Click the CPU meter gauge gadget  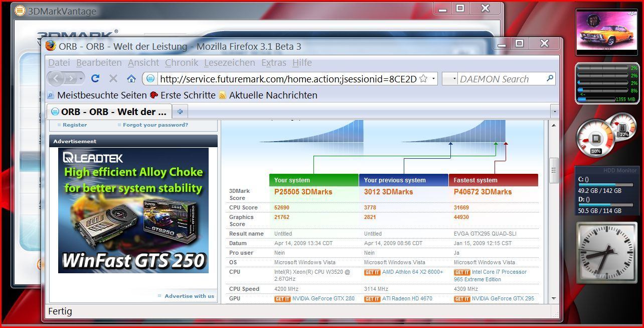(596, 138)
